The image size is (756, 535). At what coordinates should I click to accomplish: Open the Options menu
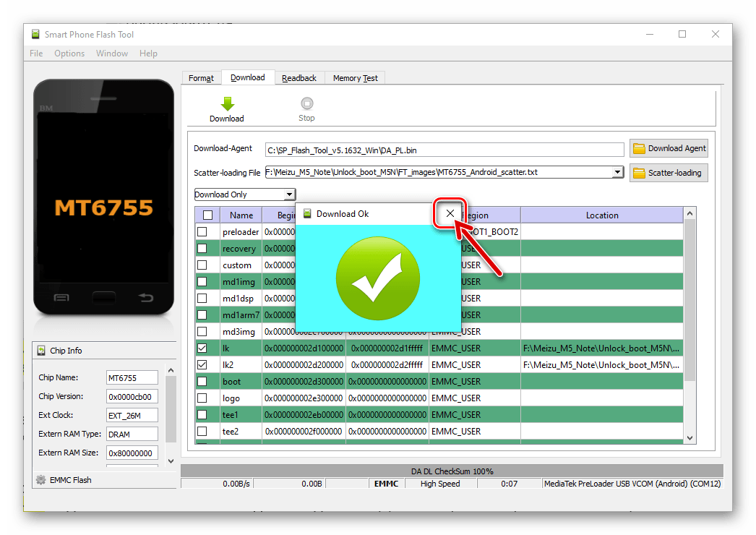click(69, 54)
